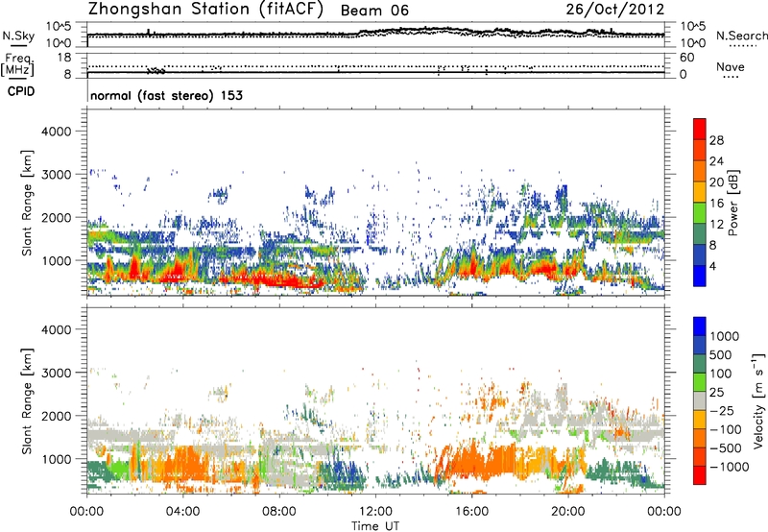
Task: Click the '12:00' time axis tick label
Action: pos(375,512)
